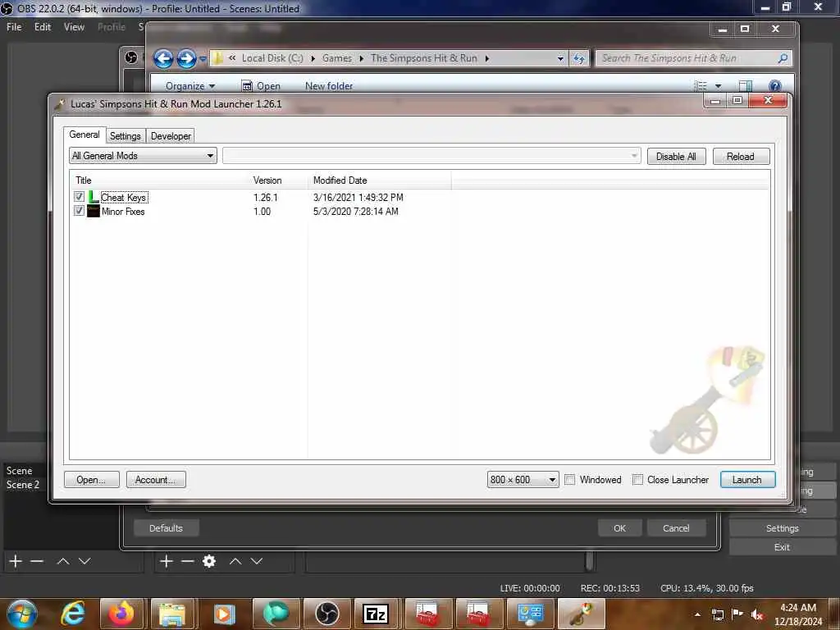This screenshot has width=840, height=630.
Task: Select Scene 2 in OBS scenes list
Action: click(22, 484)
